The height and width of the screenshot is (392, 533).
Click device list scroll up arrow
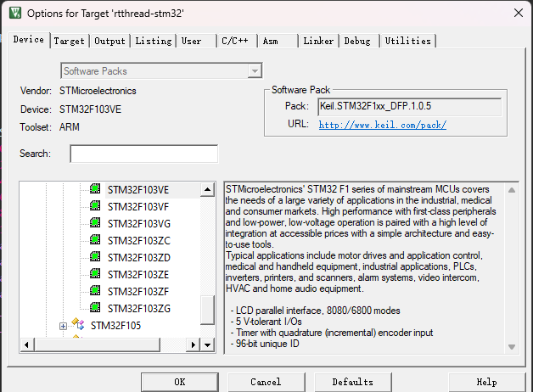(207, 189)
